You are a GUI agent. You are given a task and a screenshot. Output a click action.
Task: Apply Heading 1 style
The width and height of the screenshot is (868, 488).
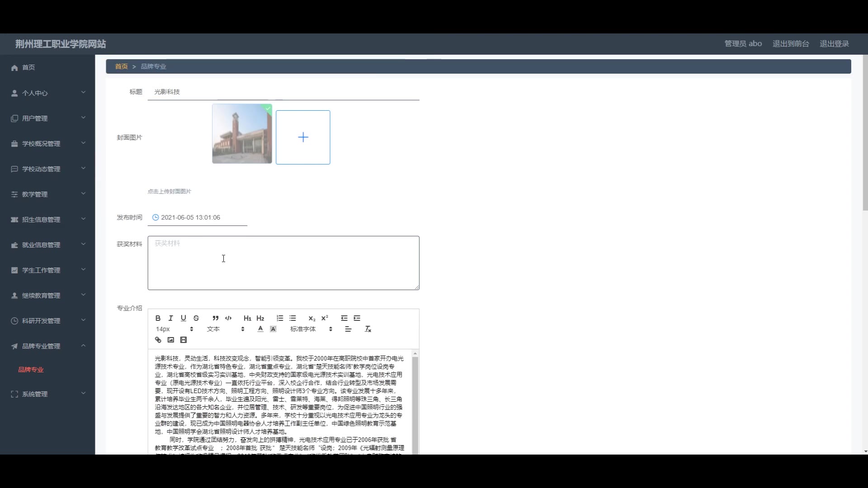[247, 318]
